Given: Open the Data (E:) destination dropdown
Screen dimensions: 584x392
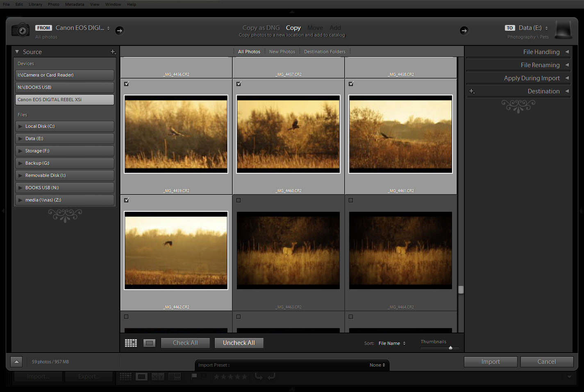Looking at the screenshot, I should tap(533, 28).
